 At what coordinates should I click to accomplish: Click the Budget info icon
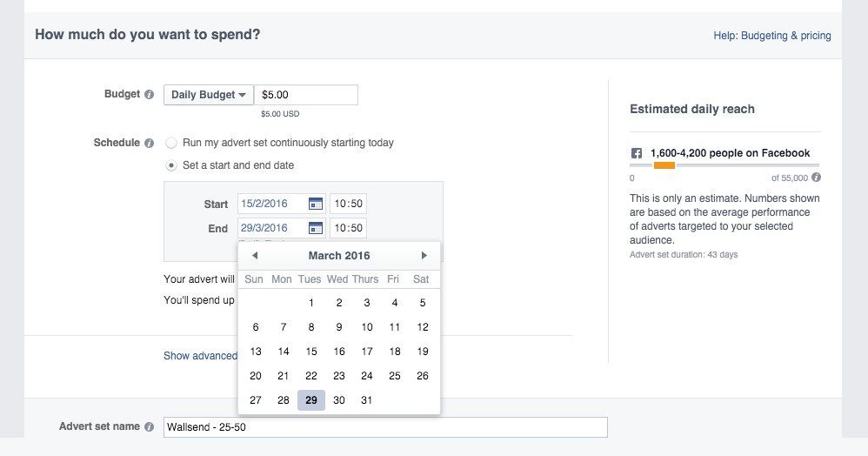(150, 95)
